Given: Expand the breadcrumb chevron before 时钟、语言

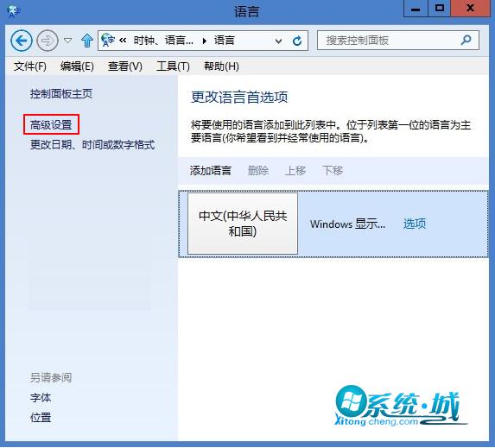Looking at the screenshot, I should 123,41.
